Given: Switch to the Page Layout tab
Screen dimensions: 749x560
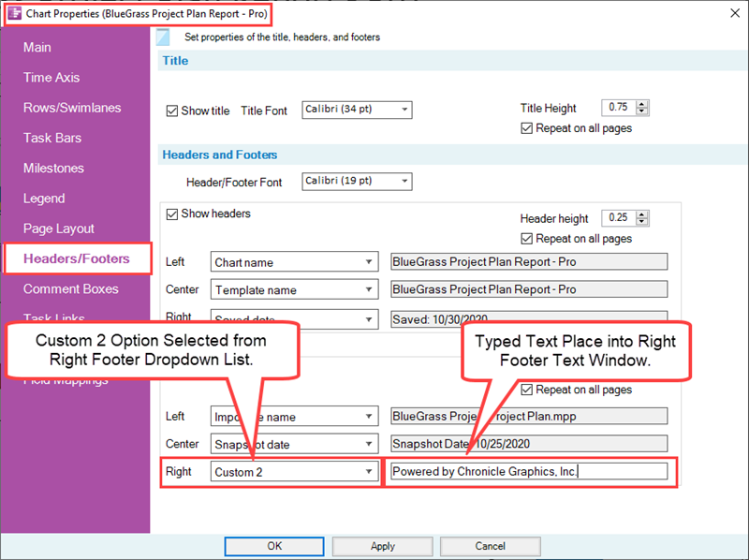Looking at the screenshot, I should click(x=59, y=228).
